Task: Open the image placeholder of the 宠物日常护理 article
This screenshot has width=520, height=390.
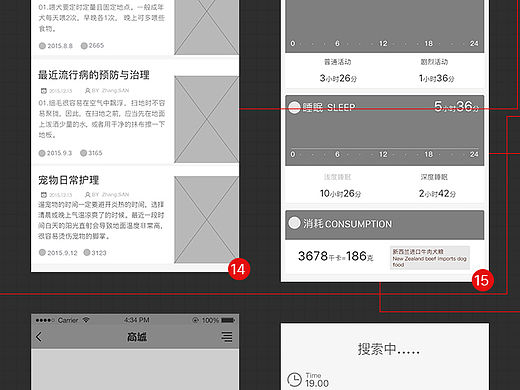Action: tap(206, 220)
